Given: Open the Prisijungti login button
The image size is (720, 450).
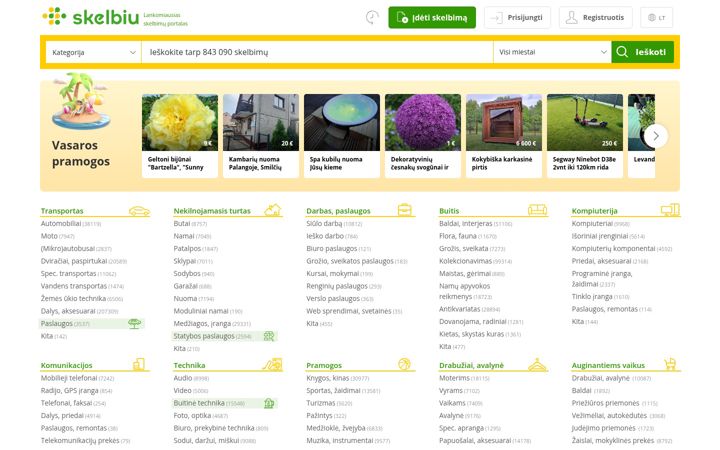Looking at the screenshot, I should click(517, 17).
